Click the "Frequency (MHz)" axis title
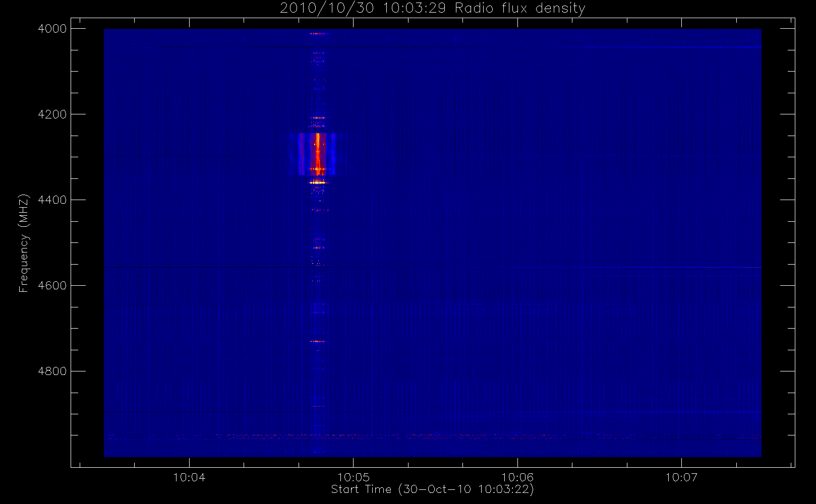The image size is (816, 504). pyautogui.click(x=24, y=243)
